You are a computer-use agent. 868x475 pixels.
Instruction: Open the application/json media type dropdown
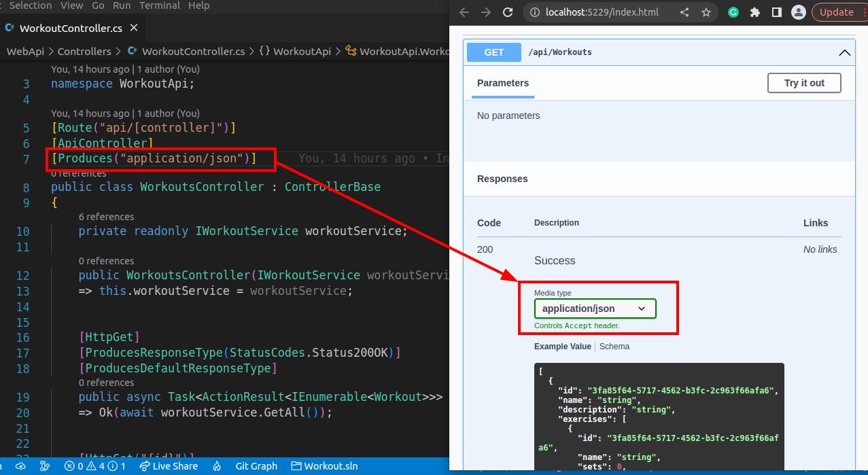coord(595,309)
